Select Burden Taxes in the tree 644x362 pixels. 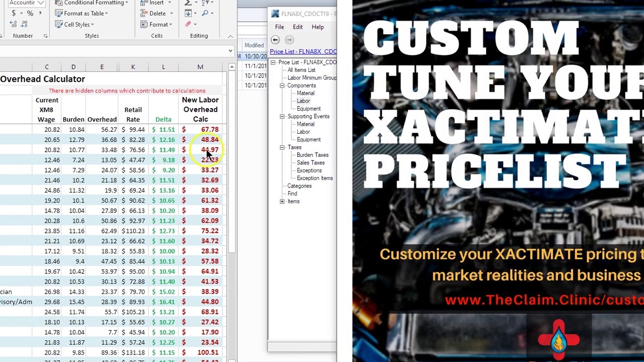312,155
